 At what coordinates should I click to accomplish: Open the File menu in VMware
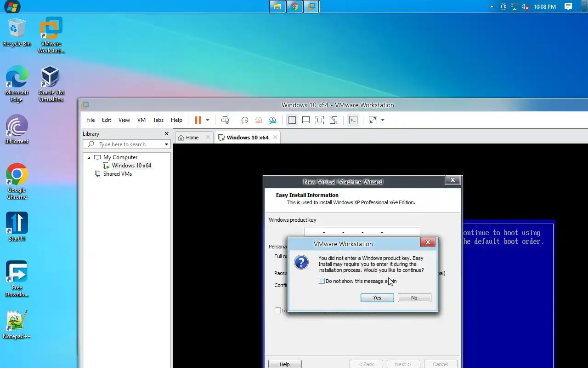pyautogui.click(x=90, y=120)
